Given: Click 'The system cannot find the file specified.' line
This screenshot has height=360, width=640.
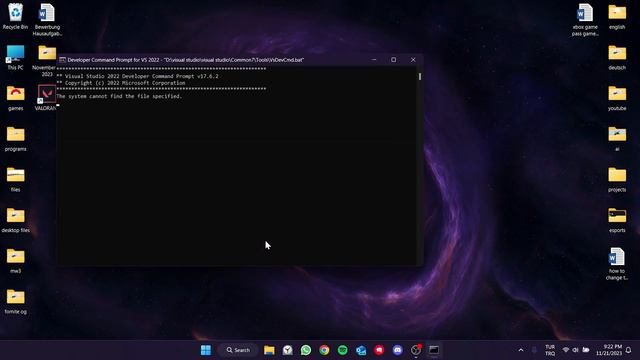Looking at the screenshot, I should [x=119, y=96].
